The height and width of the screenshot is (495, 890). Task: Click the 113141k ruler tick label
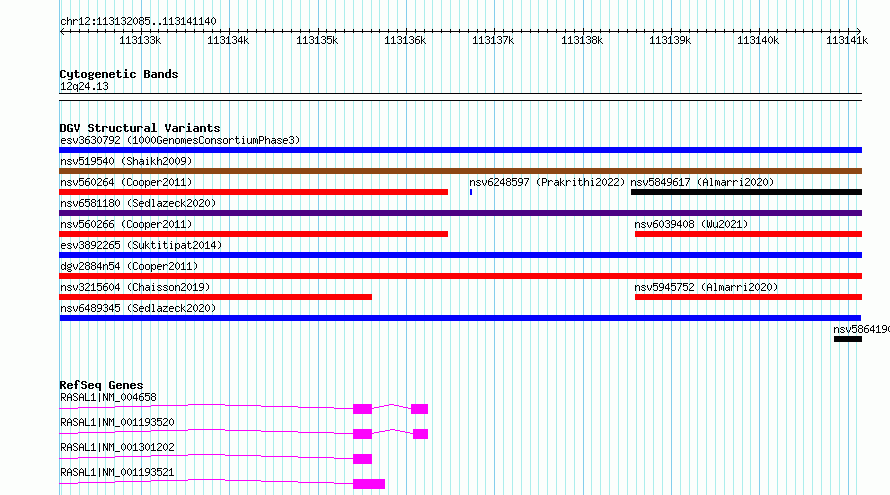tap(847, 40)
